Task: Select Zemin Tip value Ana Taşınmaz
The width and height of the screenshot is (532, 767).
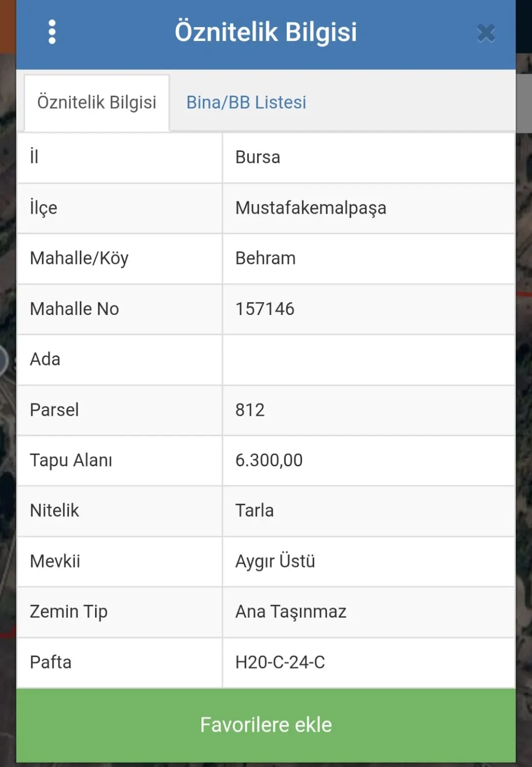Action: 291,612
